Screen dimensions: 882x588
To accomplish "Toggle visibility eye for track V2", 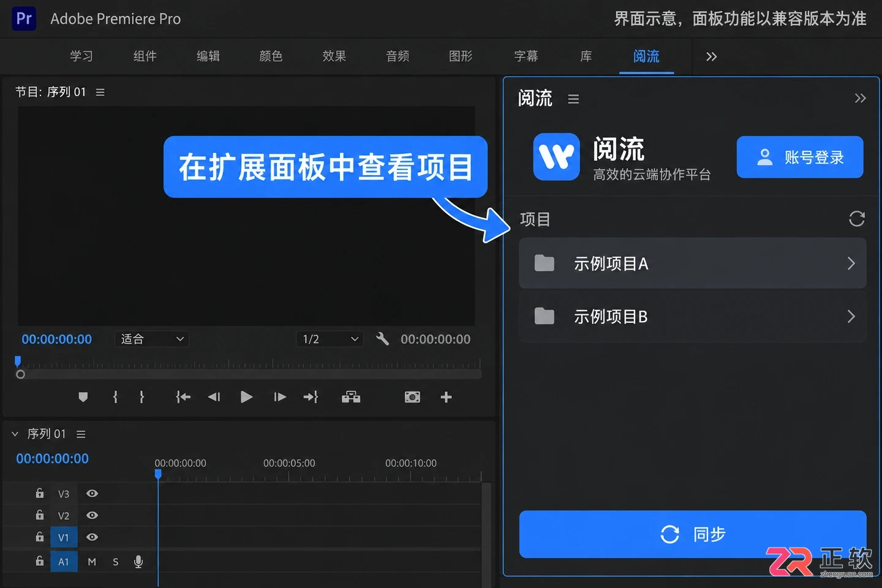I will pos(92,515).
